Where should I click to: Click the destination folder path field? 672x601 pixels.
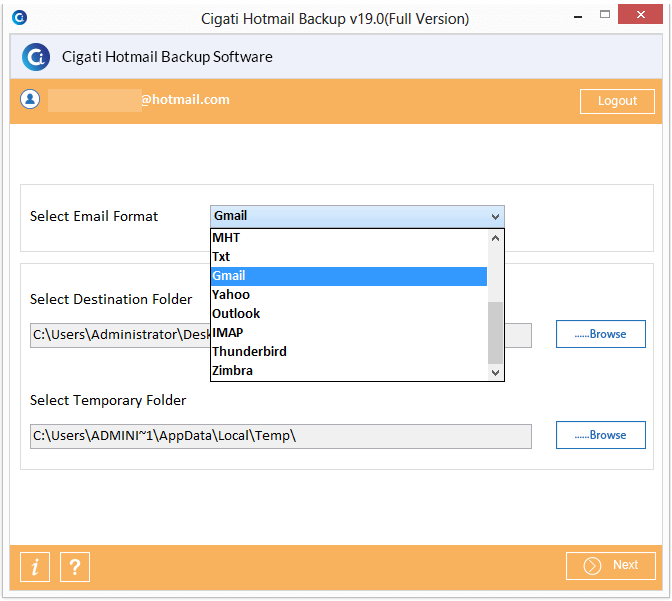click(281, 335)
